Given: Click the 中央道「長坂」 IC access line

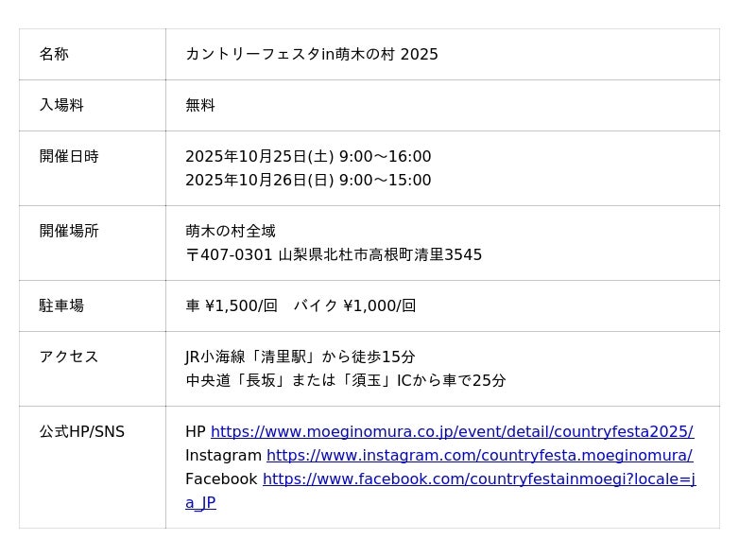Looking at the screenshot, I should [345, 381].
